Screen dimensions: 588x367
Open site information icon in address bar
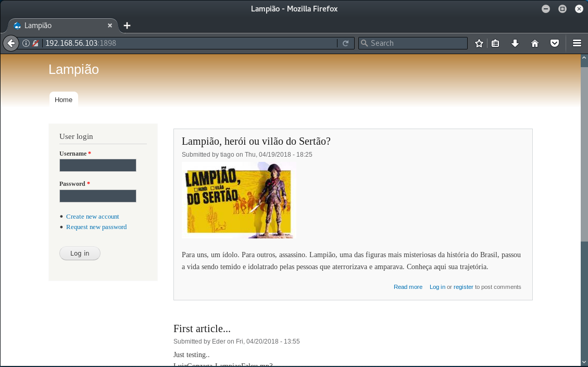(x=26, y=43)
